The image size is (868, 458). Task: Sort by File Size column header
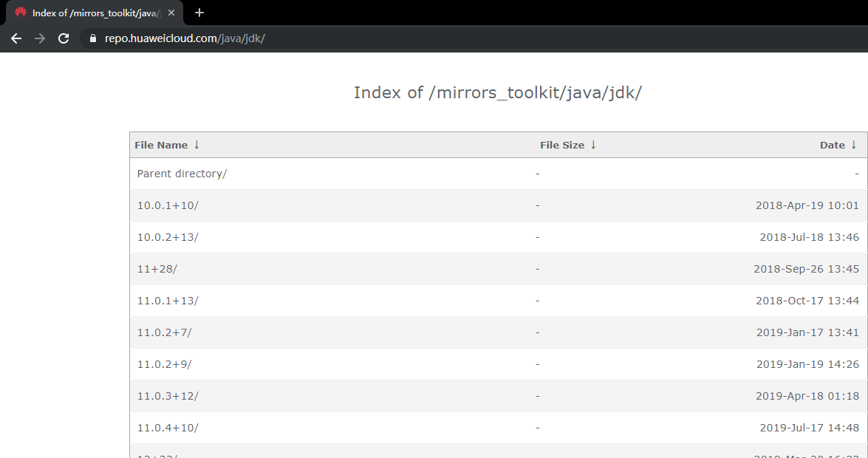click(562, 145)
